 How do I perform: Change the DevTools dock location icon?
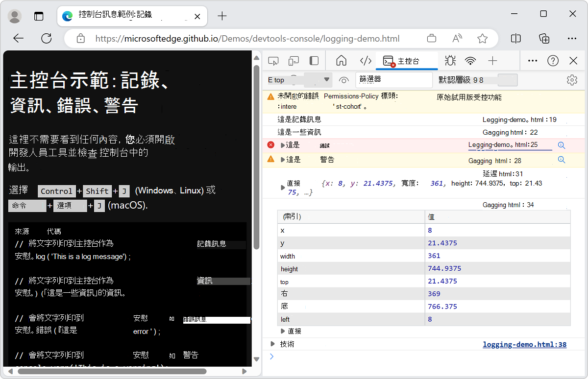(313, 60)
